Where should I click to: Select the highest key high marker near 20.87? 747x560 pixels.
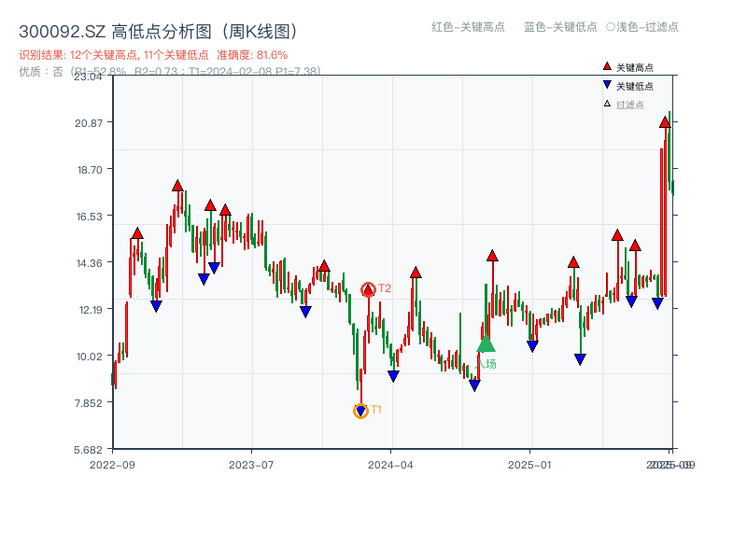point(665,122)
